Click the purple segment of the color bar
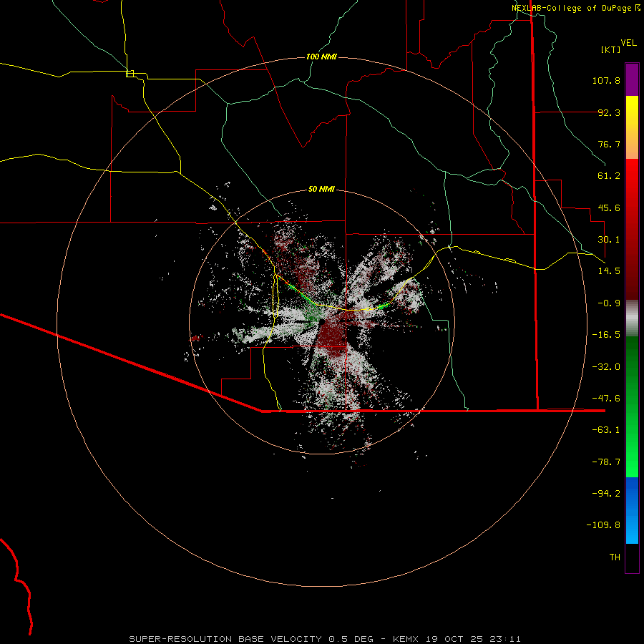 click(x=632, y=79)
